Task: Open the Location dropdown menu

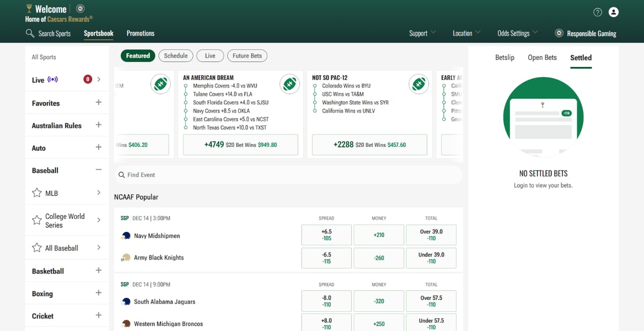Action: (466, 33)
